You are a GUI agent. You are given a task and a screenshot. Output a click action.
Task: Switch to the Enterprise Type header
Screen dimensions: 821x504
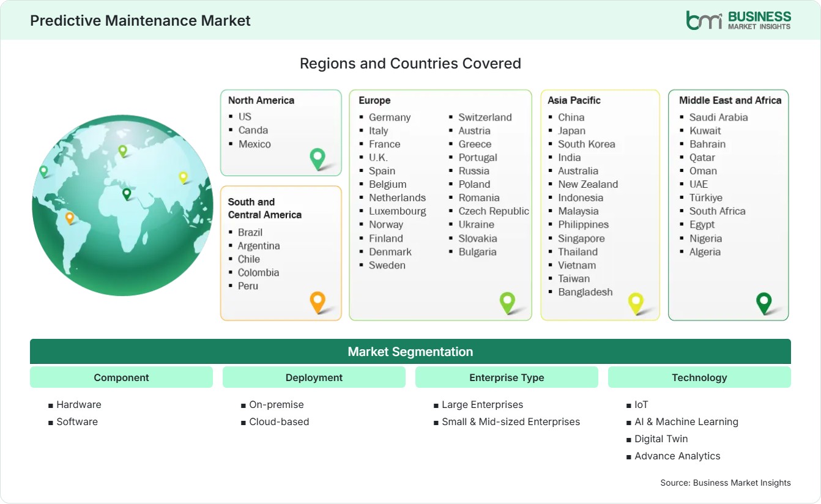click(x=507, y=377)
